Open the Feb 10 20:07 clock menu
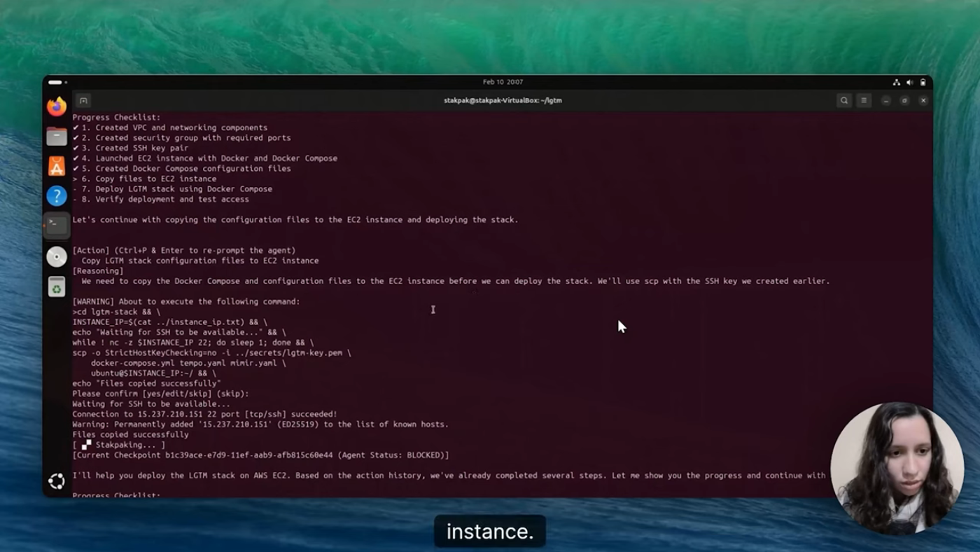 (x=503, y=82)
